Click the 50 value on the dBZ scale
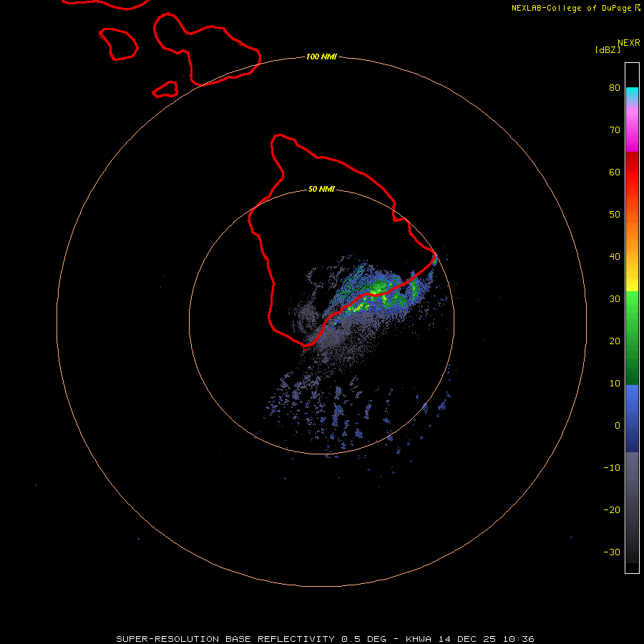This screenshot has height=644, width=644. pos(615,215)
